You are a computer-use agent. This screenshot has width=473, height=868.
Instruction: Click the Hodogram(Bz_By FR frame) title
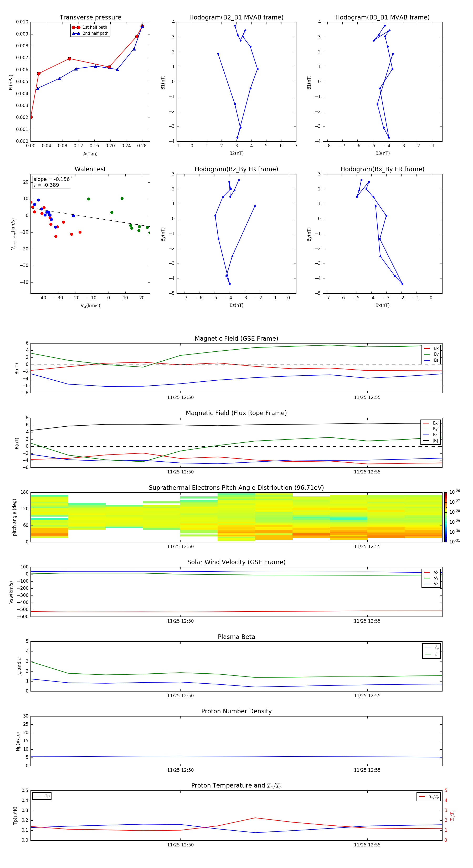point(236,169)
